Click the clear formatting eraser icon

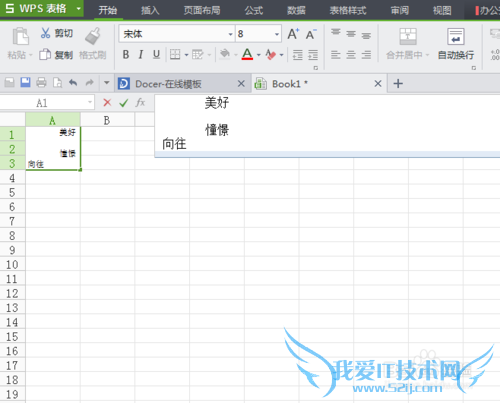point(271,54)
